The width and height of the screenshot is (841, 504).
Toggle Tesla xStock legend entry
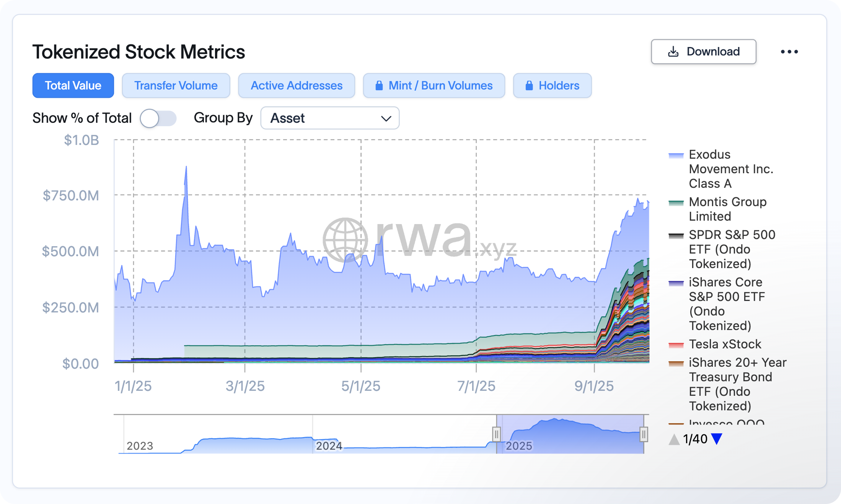pos(725,344)
